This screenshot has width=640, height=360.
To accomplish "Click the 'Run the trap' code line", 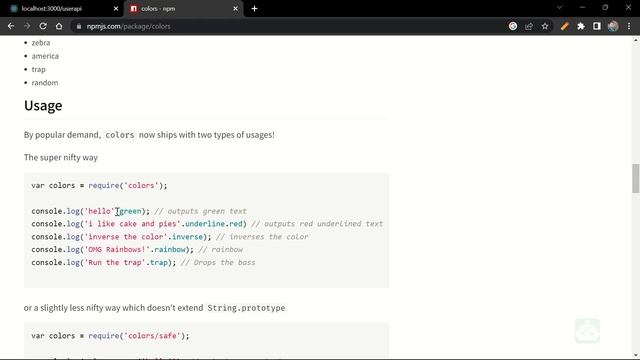I will click(143, 262).
